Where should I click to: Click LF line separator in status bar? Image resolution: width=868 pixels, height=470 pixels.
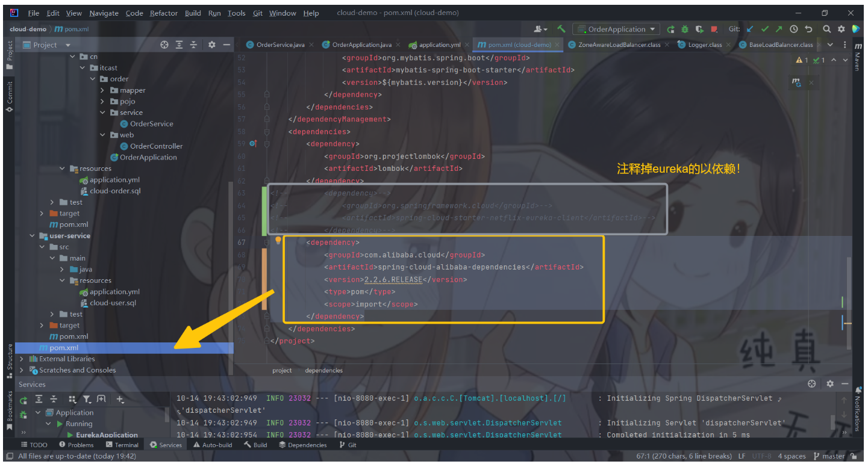(742, 456)
